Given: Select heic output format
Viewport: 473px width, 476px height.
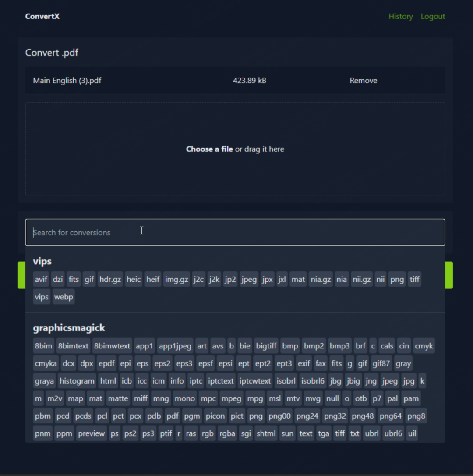Looking at the screenshot, I should (134, 279).
